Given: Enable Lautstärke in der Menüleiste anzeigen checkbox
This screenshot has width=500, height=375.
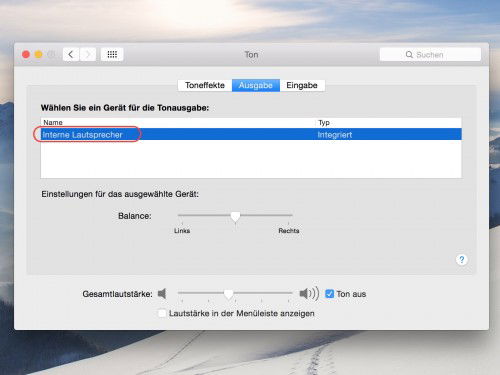Looking at the screenshot, I should point(162,313).
